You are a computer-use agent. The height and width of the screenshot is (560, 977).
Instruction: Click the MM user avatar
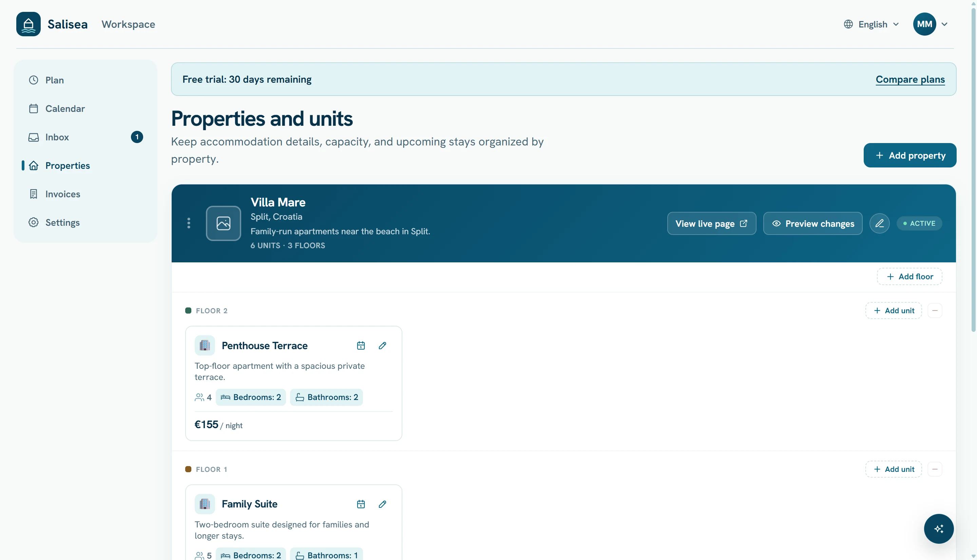click(924, 24)
